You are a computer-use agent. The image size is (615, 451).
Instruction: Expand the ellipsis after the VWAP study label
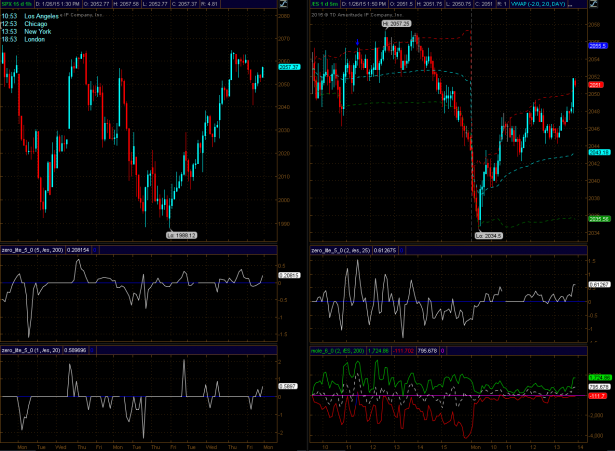point(571,5)
